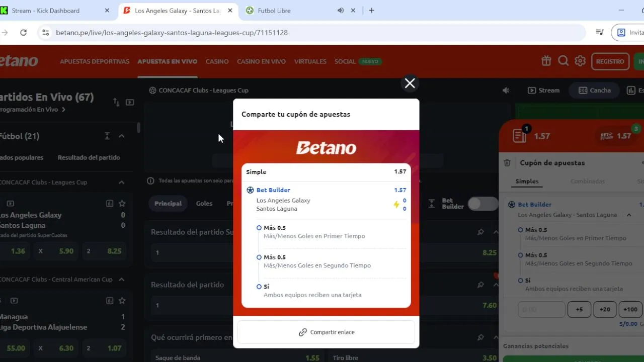Open CASINO EN VIVO section

261,61
